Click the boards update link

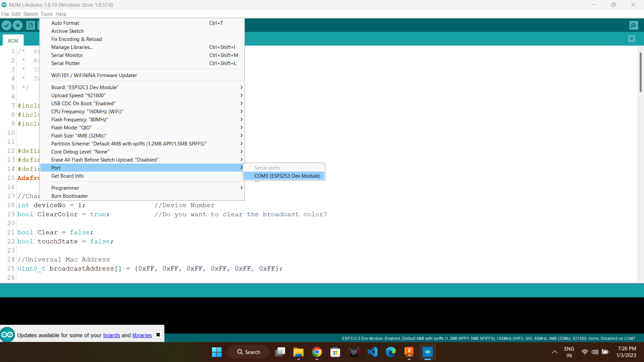[111, 335]
